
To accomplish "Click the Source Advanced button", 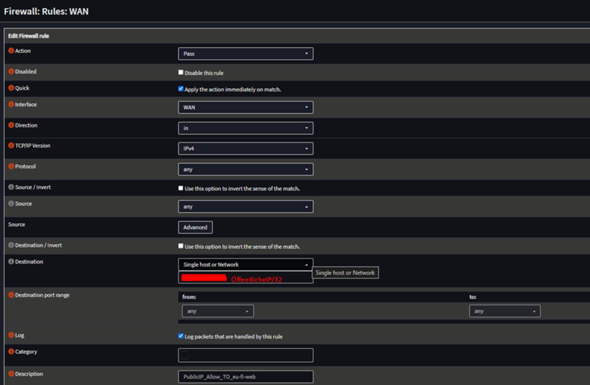I will 195,227.
